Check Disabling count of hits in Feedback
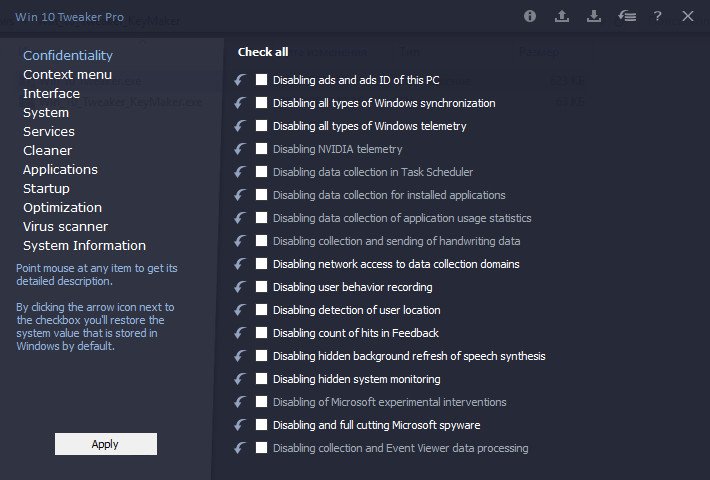The image size is (710, 480). pyautogui.click(x=261, y=333)
